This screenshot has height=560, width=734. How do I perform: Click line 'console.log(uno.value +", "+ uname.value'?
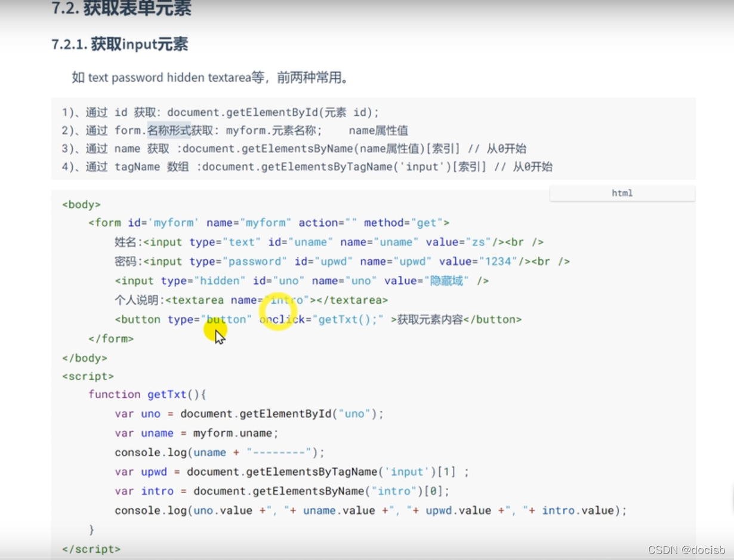click(x=371, y=510)
